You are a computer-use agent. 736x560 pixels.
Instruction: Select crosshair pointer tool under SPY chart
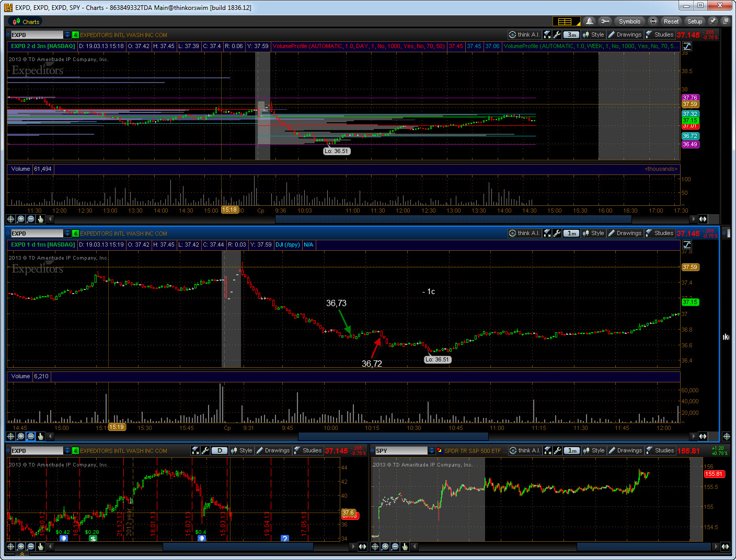point(375,547)
